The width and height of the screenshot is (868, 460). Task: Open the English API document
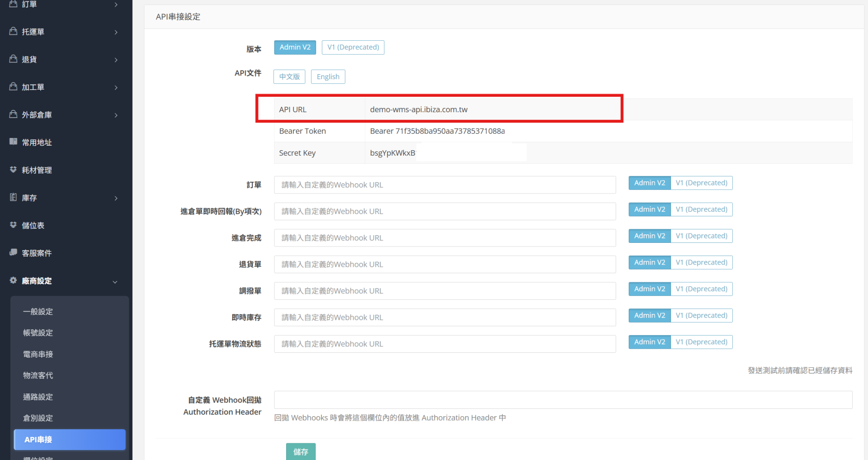pyautogui.click(x=328, y=77)
